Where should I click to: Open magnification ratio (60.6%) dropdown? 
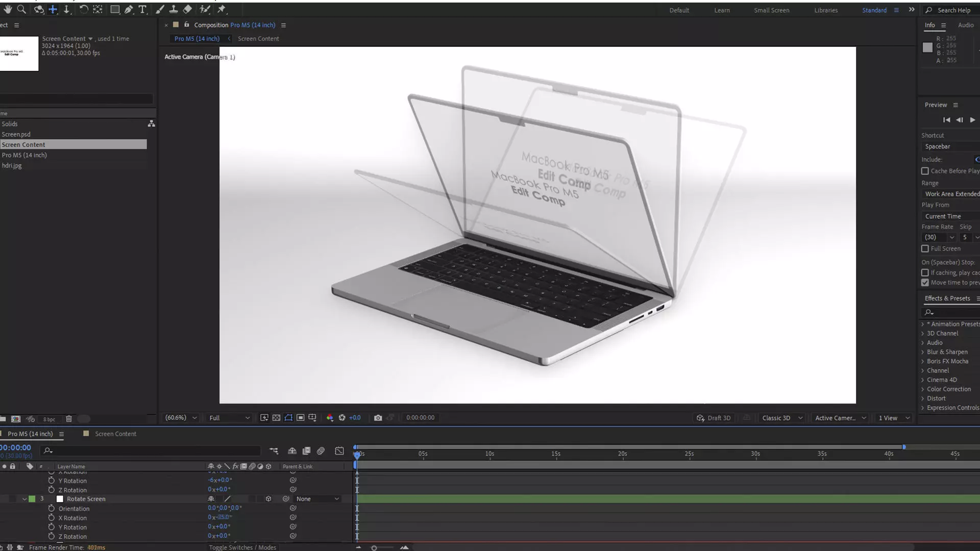pos(181,418)
